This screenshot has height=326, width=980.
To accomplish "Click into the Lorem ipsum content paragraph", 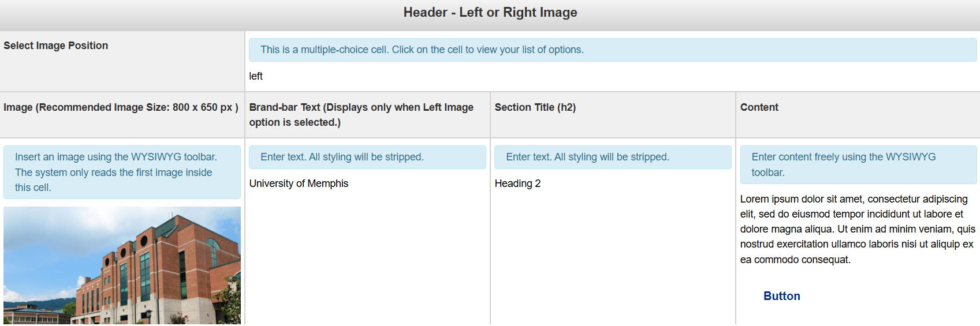I will [857, 229].
